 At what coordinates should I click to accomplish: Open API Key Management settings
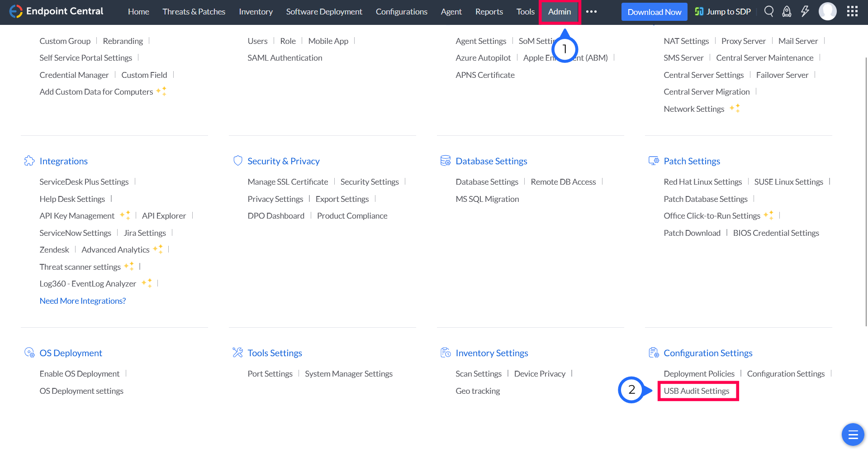click(77, 216)
